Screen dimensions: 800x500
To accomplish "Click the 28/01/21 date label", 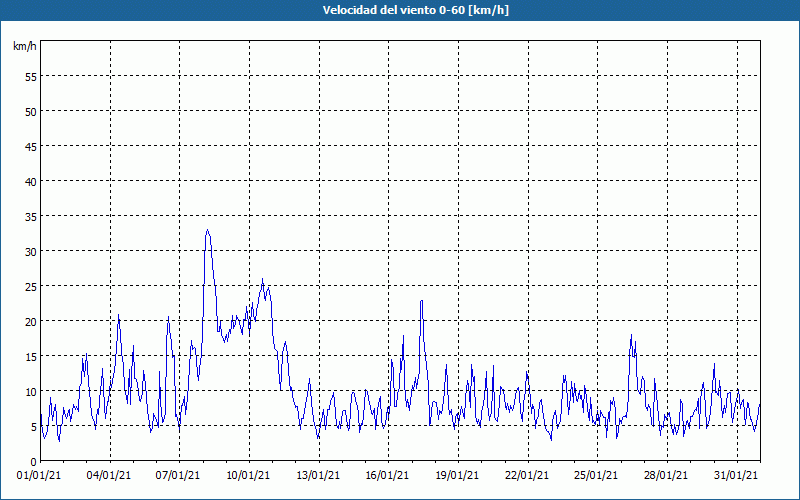I will pos(666,475).
